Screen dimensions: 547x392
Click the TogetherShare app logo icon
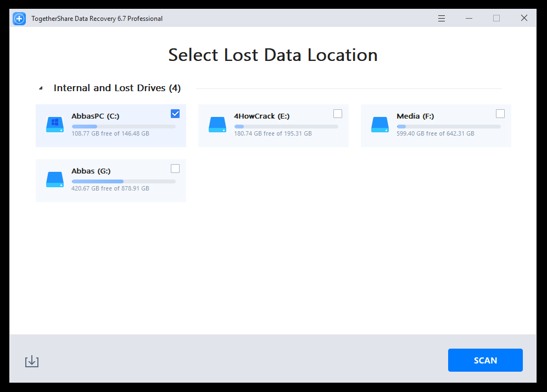[19, 19]
